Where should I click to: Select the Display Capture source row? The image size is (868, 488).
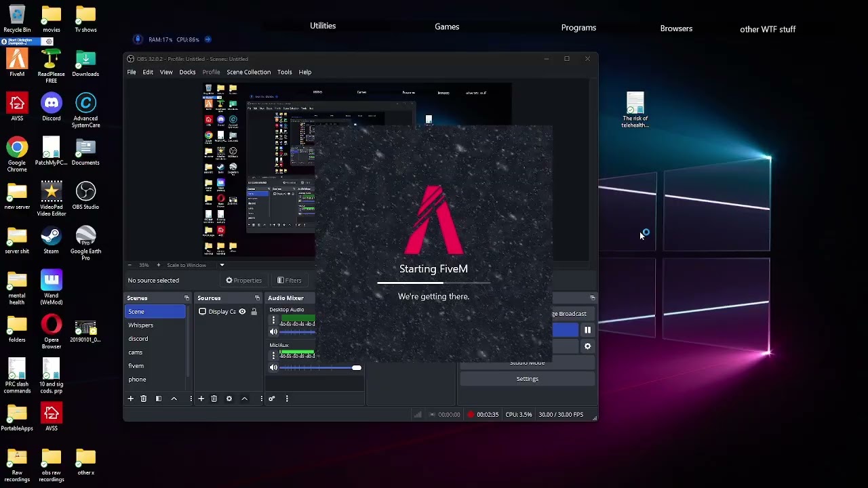click(x=228, y=312)
